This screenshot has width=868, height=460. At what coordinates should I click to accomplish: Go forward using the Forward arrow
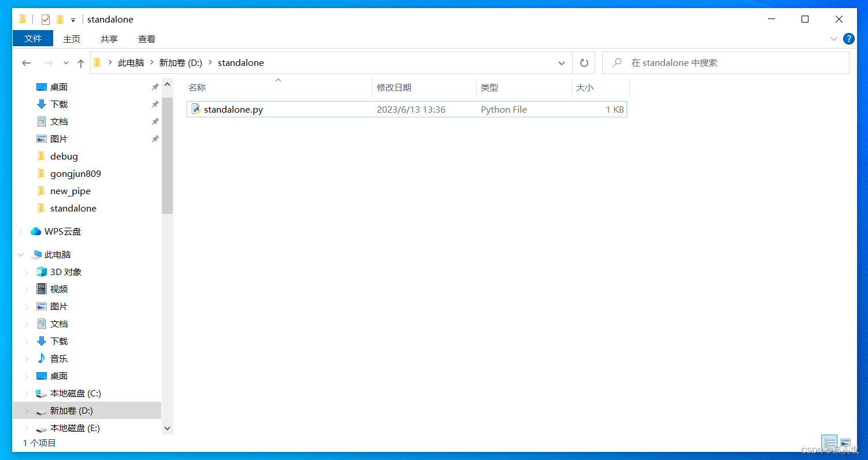49,63
